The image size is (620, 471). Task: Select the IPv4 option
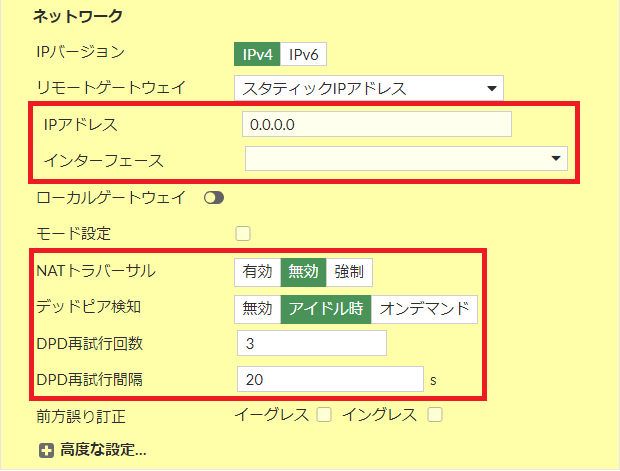(x=257, y=54)
